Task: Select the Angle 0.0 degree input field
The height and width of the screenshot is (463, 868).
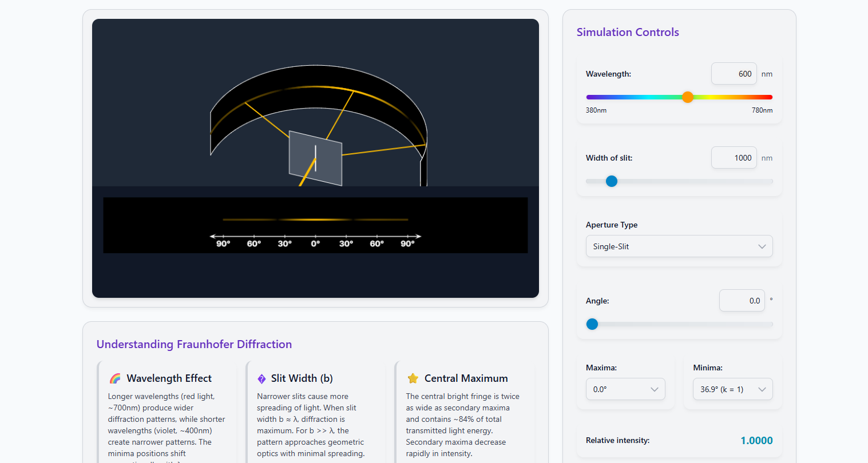Action: coord(742,301)
